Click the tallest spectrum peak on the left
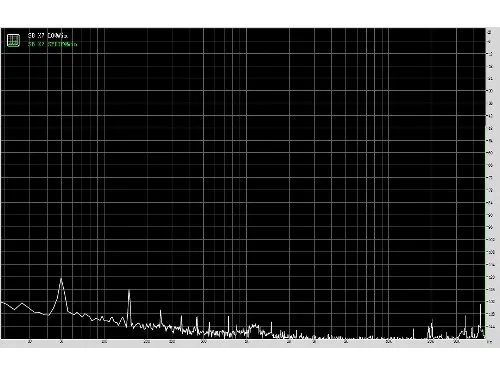Screen dimensions: 500x375 click(x=61, y=279)
